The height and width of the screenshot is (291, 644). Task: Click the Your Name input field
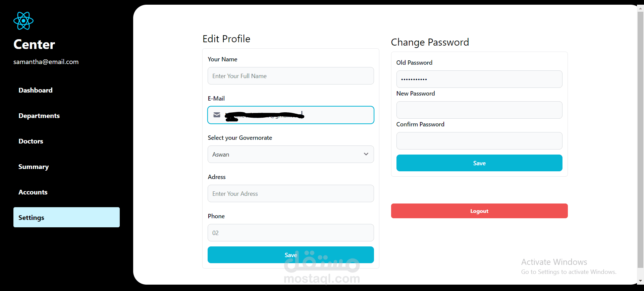(x=290, y=76)
